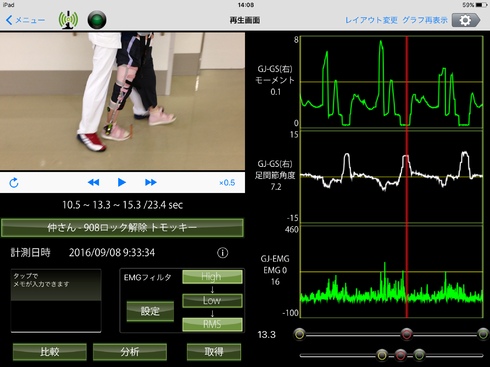
Task: Toggle the Low EMG filter
Action: click(212, 300)
